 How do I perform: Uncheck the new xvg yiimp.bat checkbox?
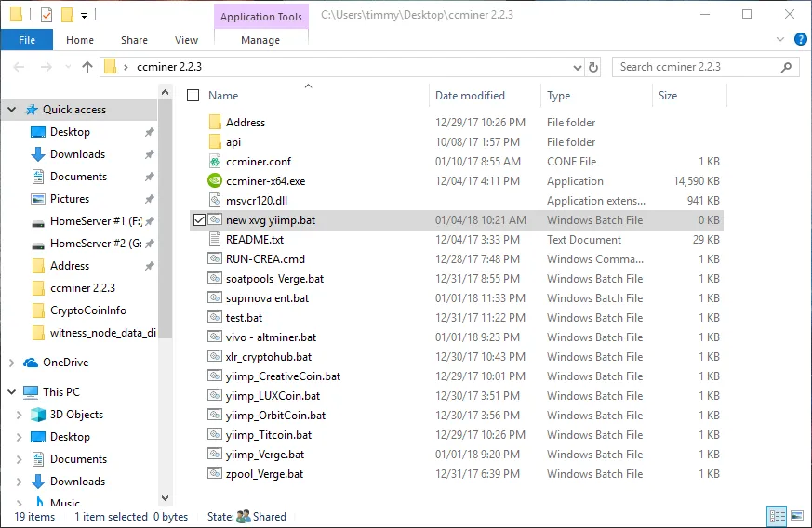199,220
